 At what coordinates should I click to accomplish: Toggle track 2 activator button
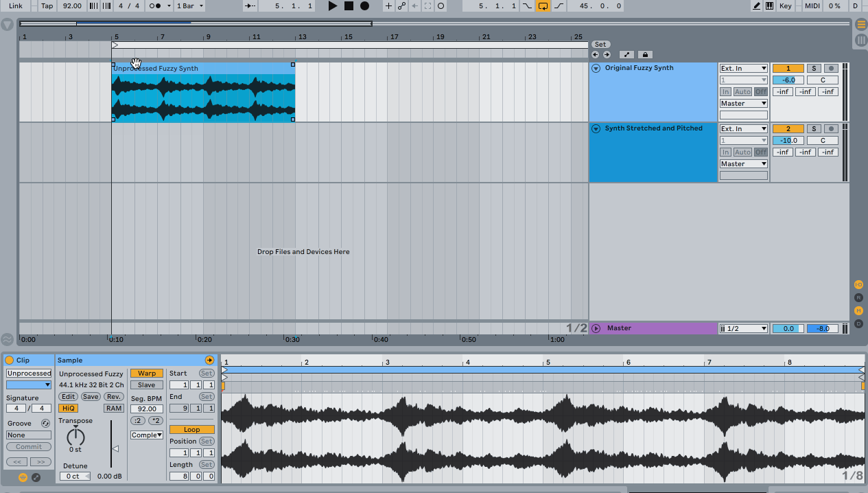[x=788, y=129]
